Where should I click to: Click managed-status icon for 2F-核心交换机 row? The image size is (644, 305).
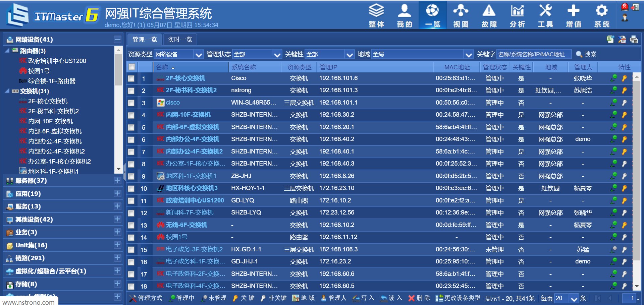tap(613, 78)
